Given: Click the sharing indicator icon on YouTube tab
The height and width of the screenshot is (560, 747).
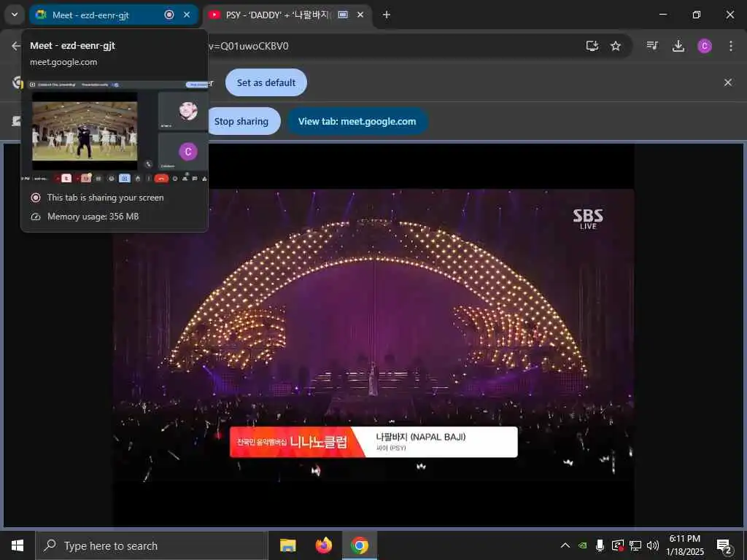Looking at the screenshot, I should (343, 15).
